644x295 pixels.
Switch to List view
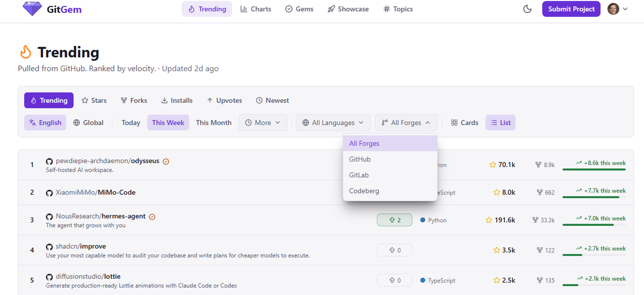500,123
